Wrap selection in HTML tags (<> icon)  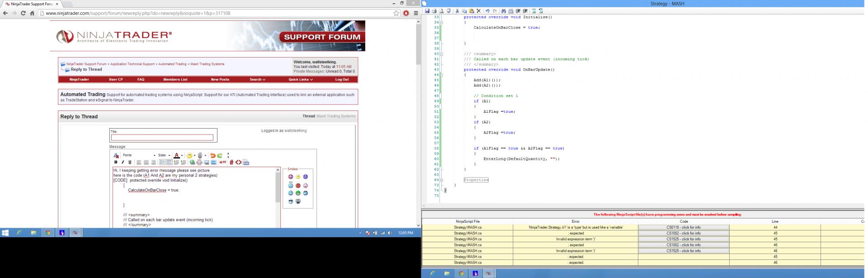coord(238,163)
